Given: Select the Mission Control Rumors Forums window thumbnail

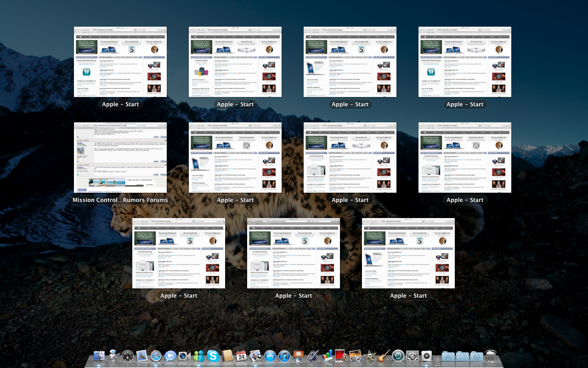Looking at the screenshot, I should pyautogui.click(x=120, y=157).
